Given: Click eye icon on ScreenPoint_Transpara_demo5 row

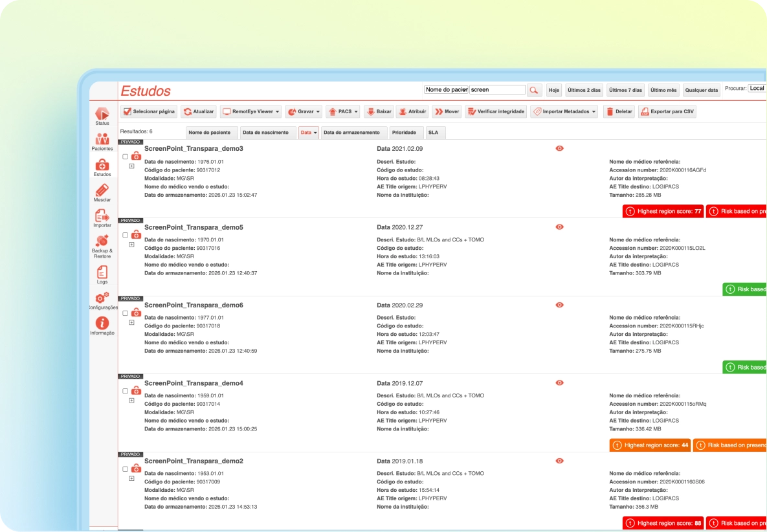Looking at the screenshot, I should click(560, 227).
